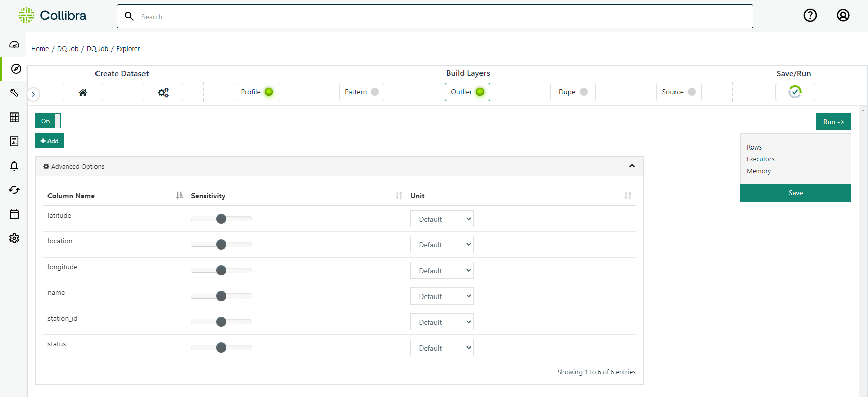Screen dimensions: 868x397
Task: Switch to the Source layer tab
Action: click(x=672, y=92)
